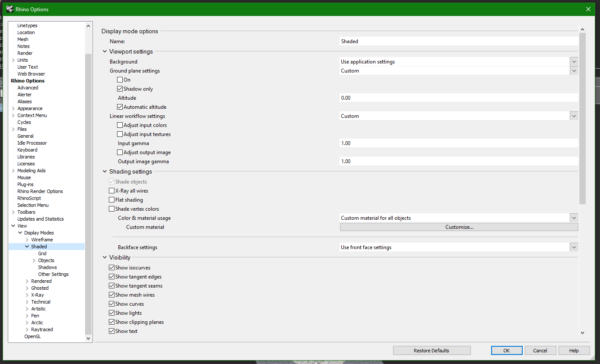
Task: Expand the Rendered display mode node
Action: [27, 281]
